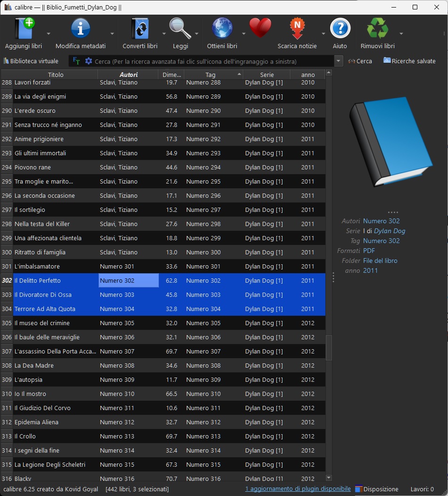
Task: Click scrollbar up arrow
Action: point(329,73)
